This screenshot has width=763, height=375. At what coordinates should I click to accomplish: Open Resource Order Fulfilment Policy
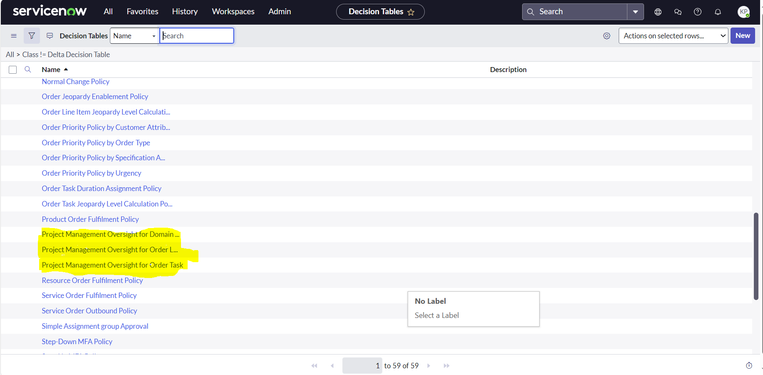tap(92, 281)
